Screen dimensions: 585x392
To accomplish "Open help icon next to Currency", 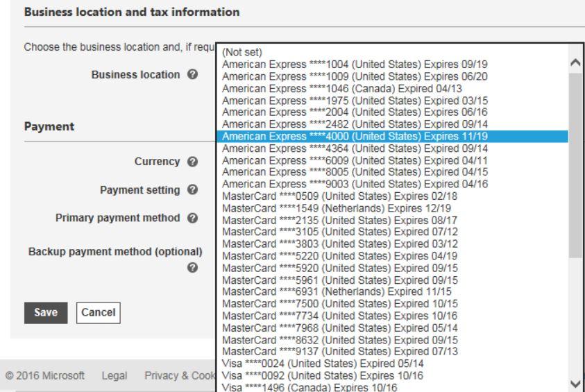I will (192, 162).
